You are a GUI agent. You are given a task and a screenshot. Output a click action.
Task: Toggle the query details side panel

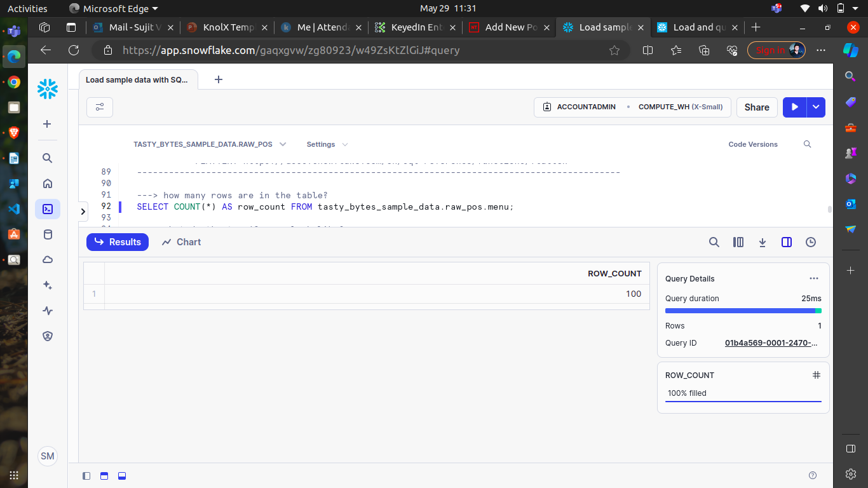coord(787,242)
